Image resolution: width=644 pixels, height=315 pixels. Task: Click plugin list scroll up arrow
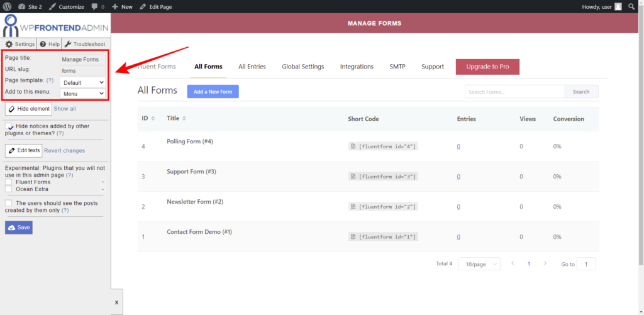pos(103,182)
